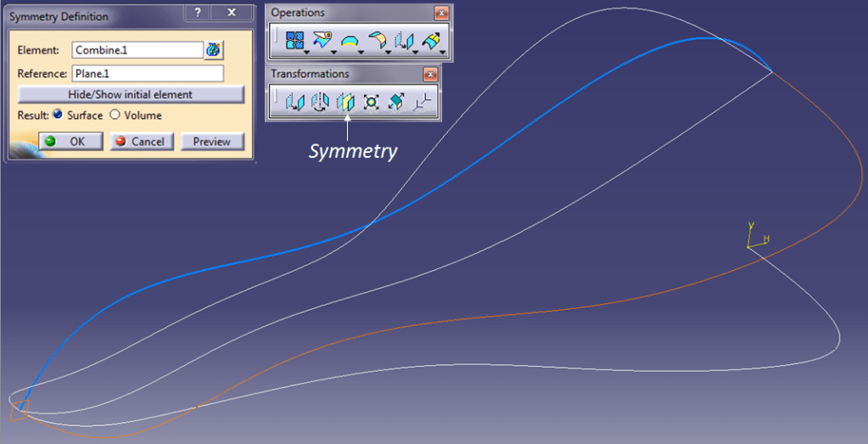Click the Affinity tool icon
The height and width of the screenshot is (444, 868).
coord(395,102)
